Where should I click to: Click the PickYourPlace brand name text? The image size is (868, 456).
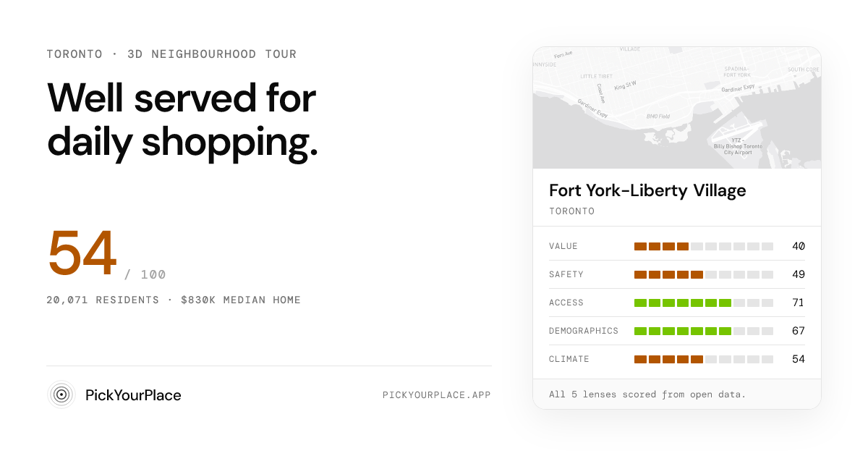[133, 395]
